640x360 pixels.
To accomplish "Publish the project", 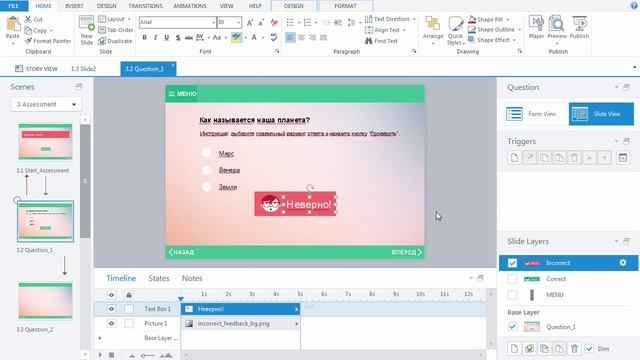I will pyautogui.click(x=579, y=27).
